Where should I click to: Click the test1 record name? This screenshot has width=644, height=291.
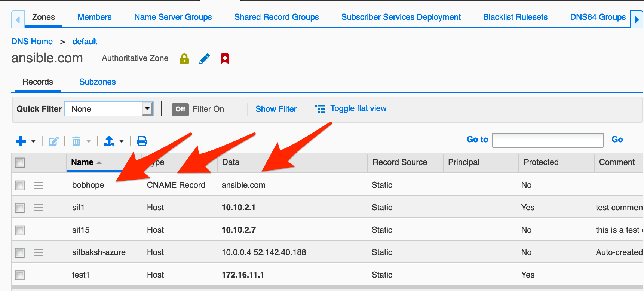[x=81, y=275]
